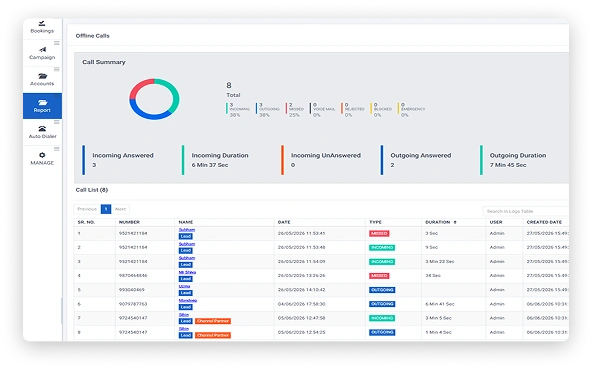Open the Bookings sidebar section
Viewport: 592px width, 369px height.
pyautogui.click(x=42, y=27)
